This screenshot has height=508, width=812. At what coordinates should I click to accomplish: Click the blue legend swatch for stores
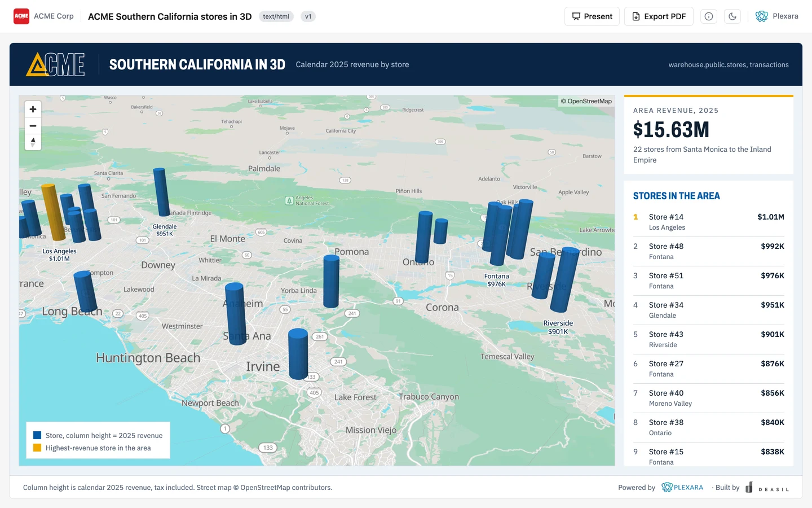click(x=37, y=435)
